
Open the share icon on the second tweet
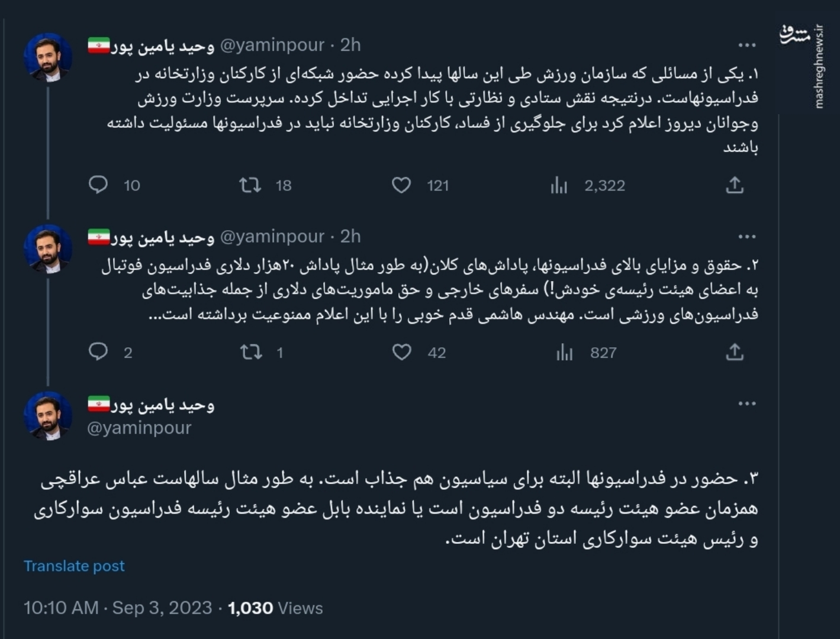click(x=735, y=352)
